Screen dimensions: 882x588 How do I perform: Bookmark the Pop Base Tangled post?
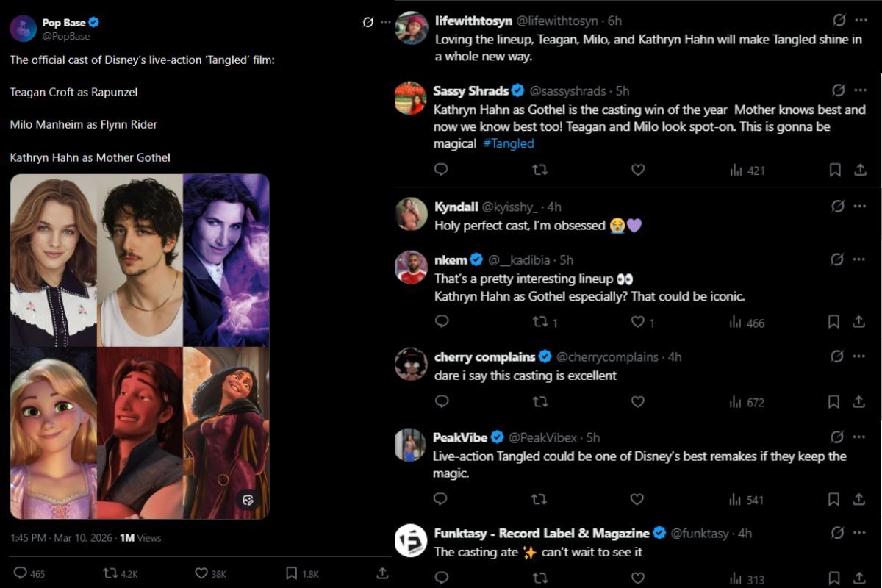(291, 573)
